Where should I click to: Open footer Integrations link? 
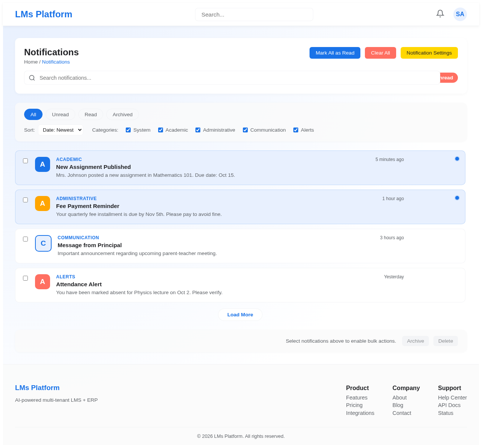[360, 413]
